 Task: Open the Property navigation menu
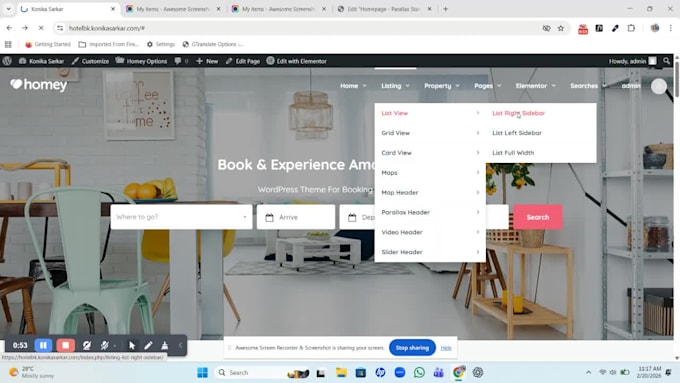click(442, 86)
